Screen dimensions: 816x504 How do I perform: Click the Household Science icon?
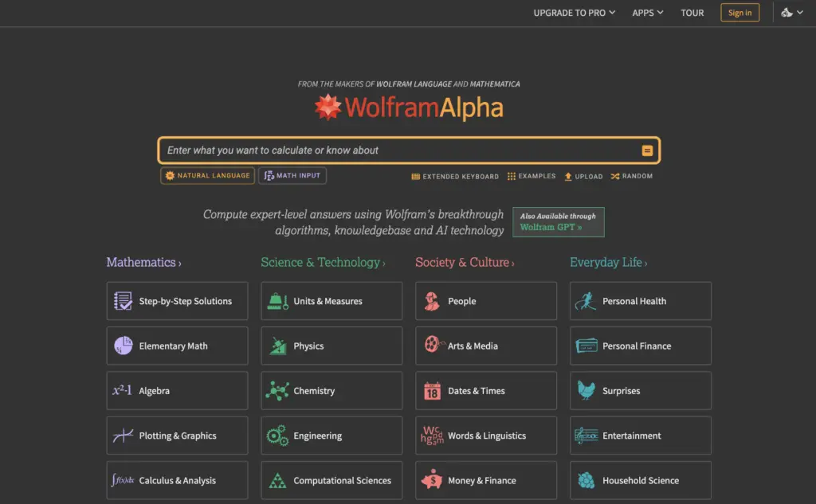point(586,480)
